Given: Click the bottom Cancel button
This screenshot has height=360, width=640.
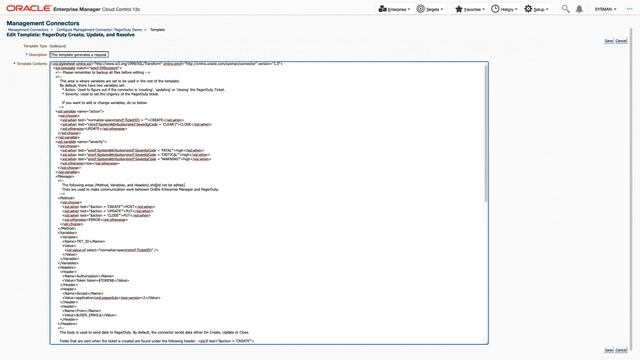Looking at the screenshot, I should point(621,350).
